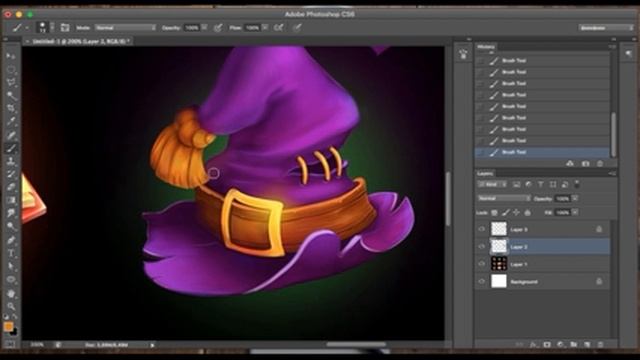Open History panel flyout menu

pyautogui.click(x=611, y=47)
